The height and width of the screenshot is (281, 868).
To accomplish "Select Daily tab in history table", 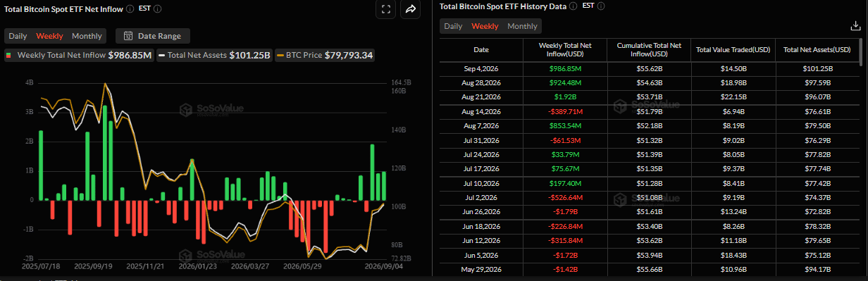I will point(453,26).
